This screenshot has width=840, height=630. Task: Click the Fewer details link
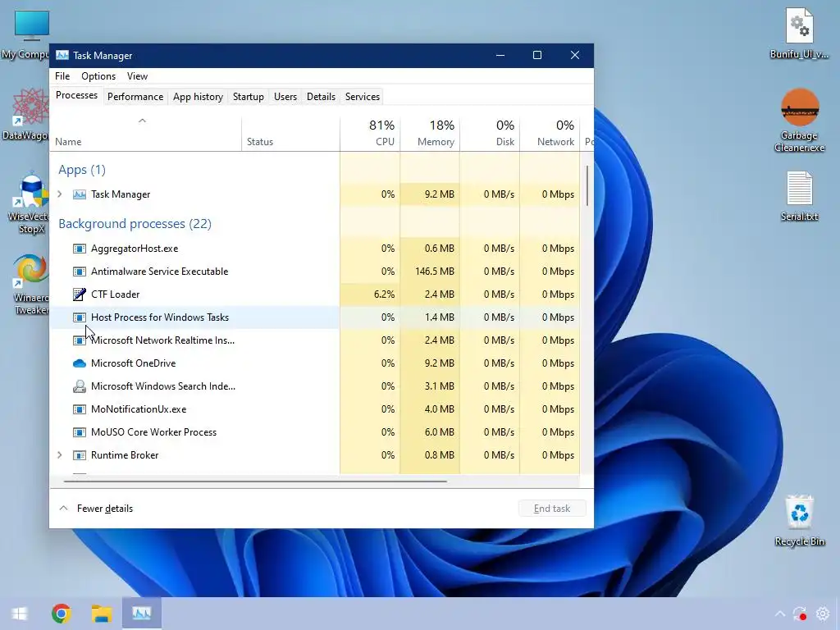(x=104, y=509)
